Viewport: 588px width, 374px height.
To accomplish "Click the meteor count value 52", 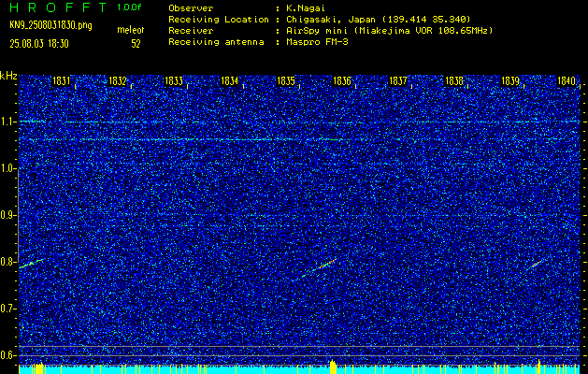I will (x=136, y=44).
